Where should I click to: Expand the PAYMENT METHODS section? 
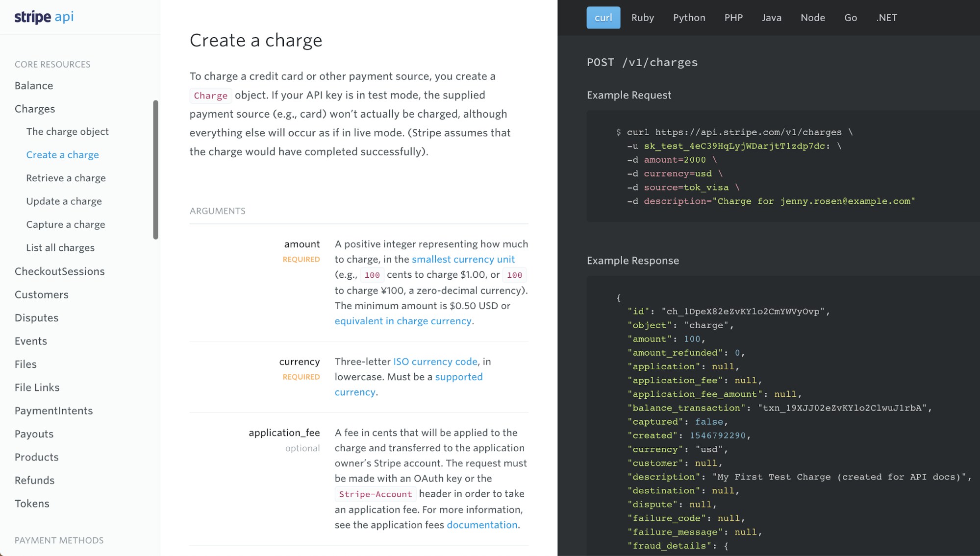point(58,540)
